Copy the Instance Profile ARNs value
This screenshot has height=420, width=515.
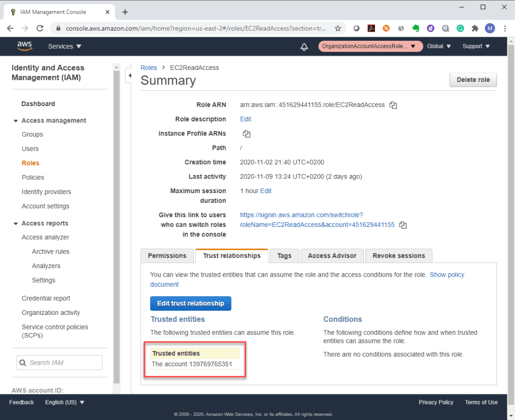(x=247, y=134)
